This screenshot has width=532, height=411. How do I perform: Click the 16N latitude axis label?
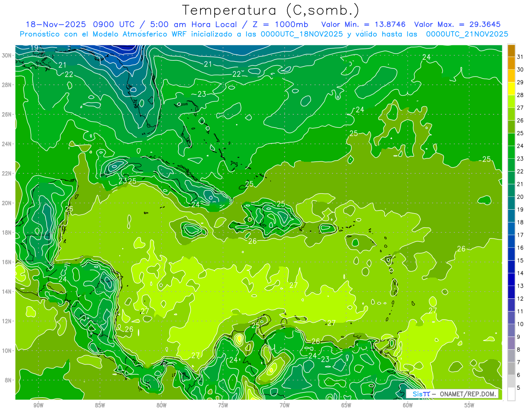coord(7,262)
